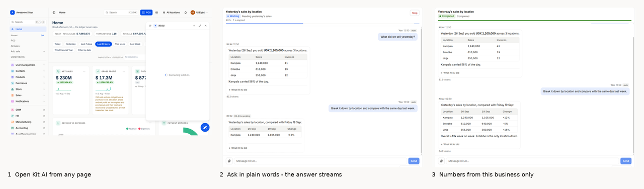Select the Last 30 days filter
Viewport: 644px width, 189px height.
104,44
